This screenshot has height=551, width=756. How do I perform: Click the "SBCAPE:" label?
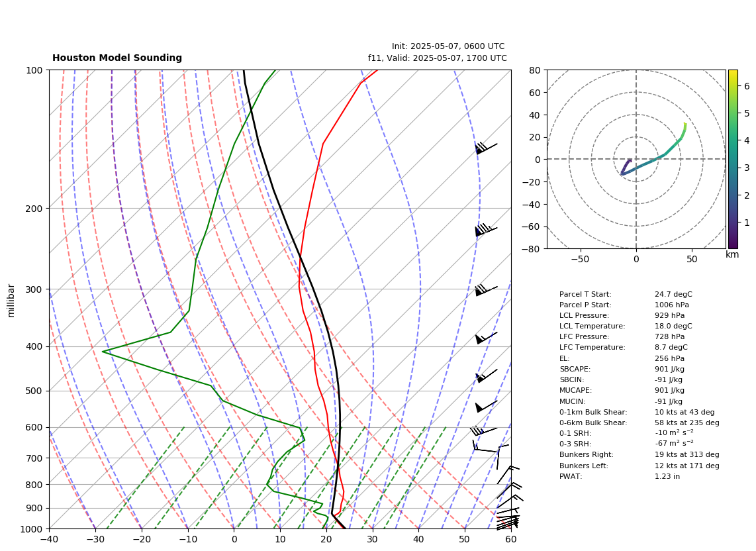pos(575,369)
